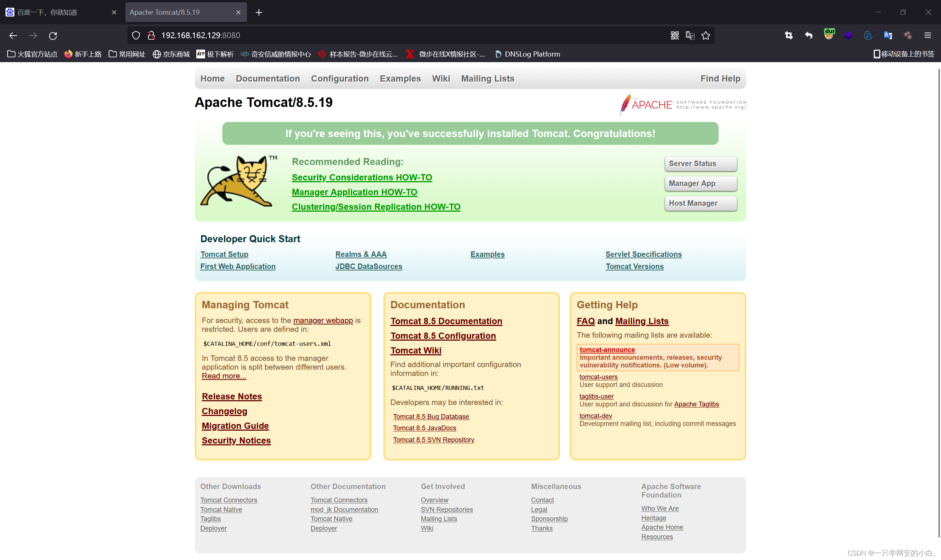Bookmark this page using the star icon
The width and height of the screenshot is (941, 560).
tap(705, 35)
